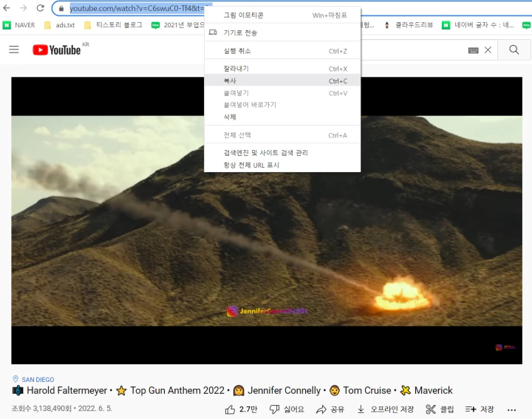Open 검색엔진 및 사이트 검색 관리

pyautogui.click(x=282, y=153)
